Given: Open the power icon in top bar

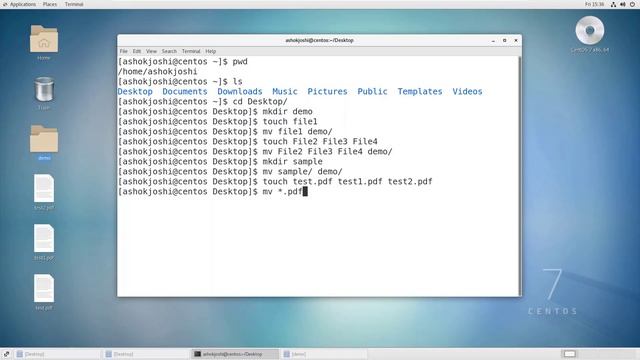Looking at the screenshot, I should pos(632,4).
